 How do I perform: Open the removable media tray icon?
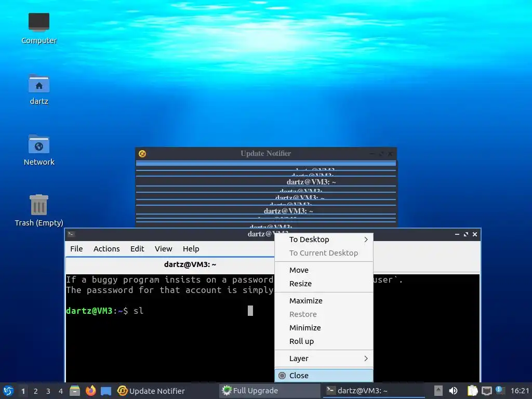(438, 391)
